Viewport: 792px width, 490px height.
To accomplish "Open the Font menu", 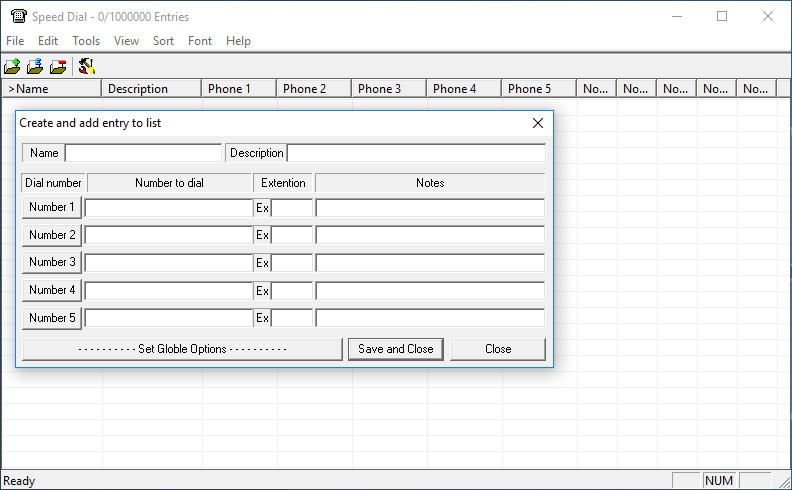I will click(x=200, y=41).
